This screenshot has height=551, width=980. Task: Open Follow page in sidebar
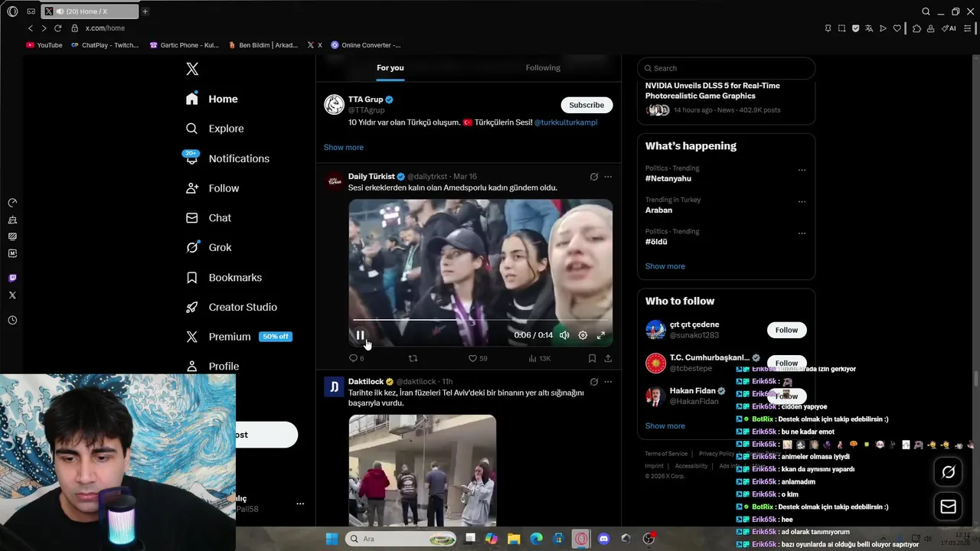point(212,188)
